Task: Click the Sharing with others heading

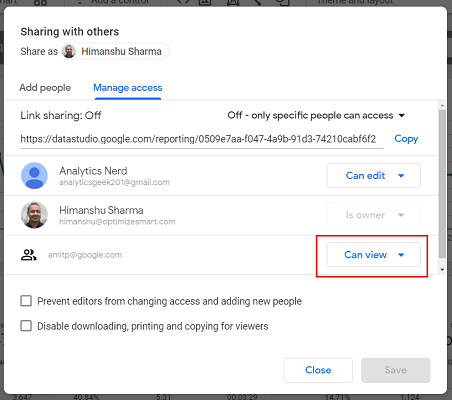Action: (x=70, y=32)
